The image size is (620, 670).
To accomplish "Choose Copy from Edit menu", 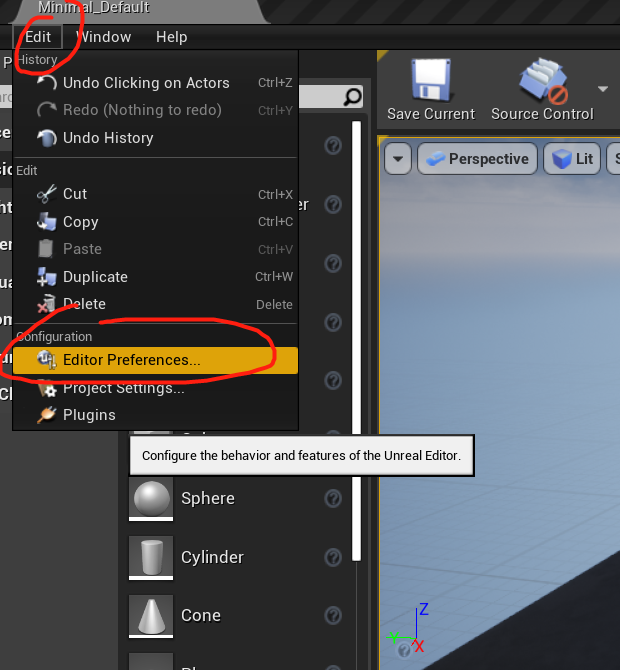I will coord(156,222).
